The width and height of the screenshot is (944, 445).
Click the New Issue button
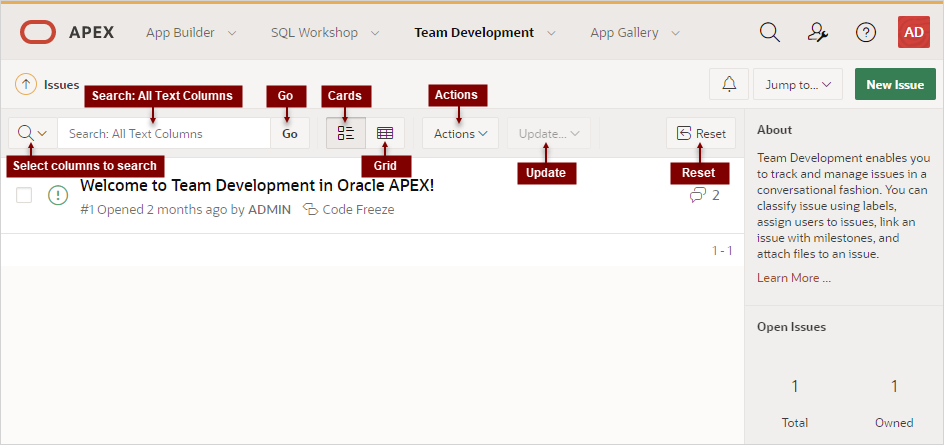895,84
